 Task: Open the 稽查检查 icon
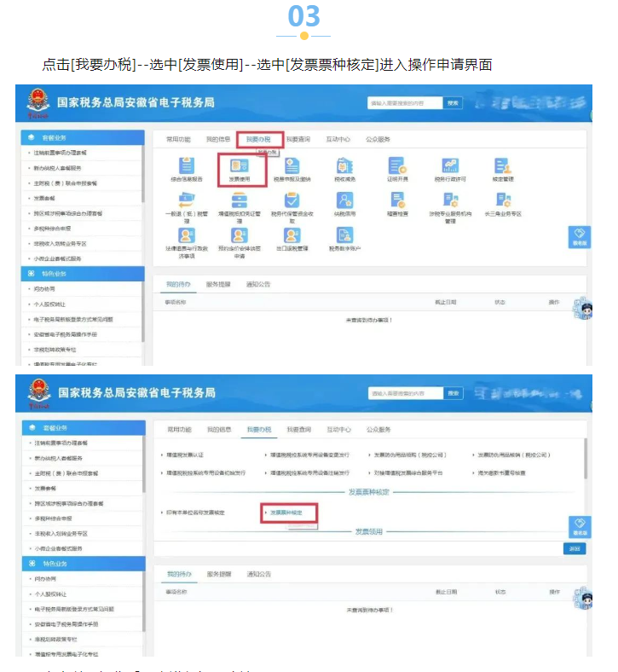tap(397, 205)
